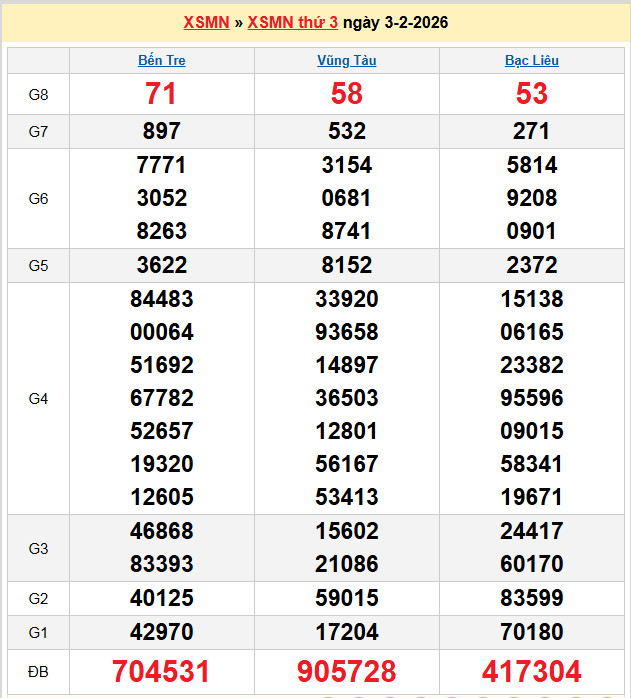Select G3 number 60170
Viewport: 631px width, 698px height.
point(531,564)
